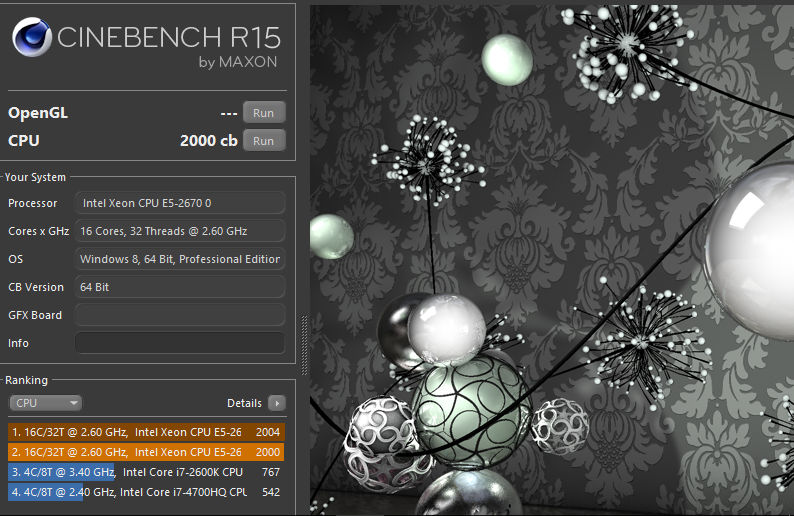Run the CPU benchmark
Image resolution: width=794 pixels, height=516 pixels.
pyautogui.click(x=263, y=141)
